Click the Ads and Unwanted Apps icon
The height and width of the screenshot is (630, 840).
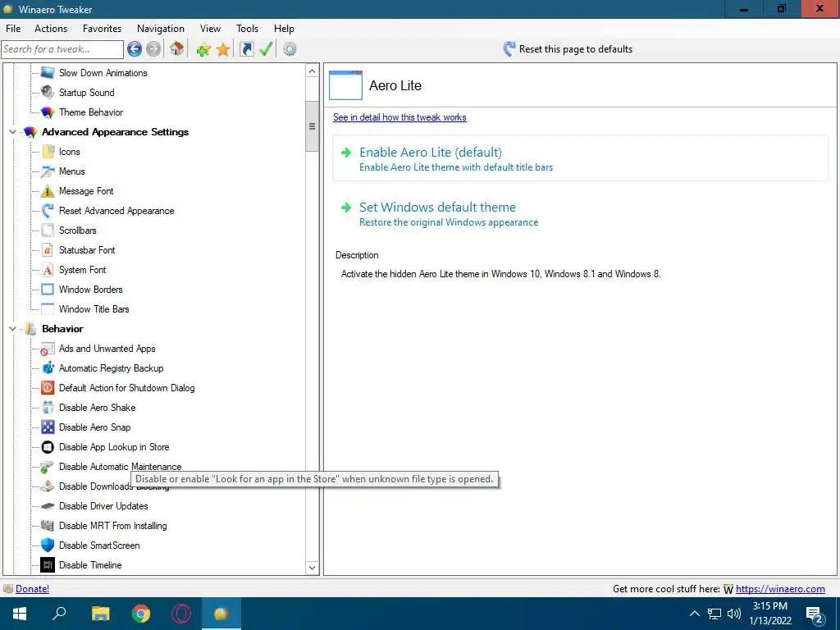(48, 349)
